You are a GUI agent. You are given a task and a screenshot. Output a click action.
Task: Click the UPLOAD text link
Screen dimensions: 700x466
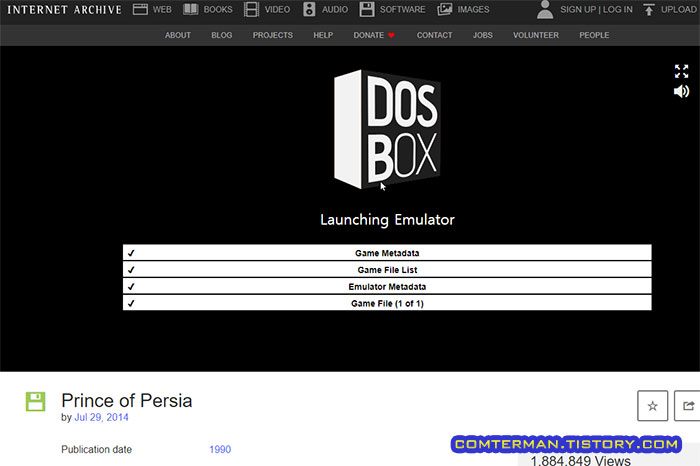679,9
